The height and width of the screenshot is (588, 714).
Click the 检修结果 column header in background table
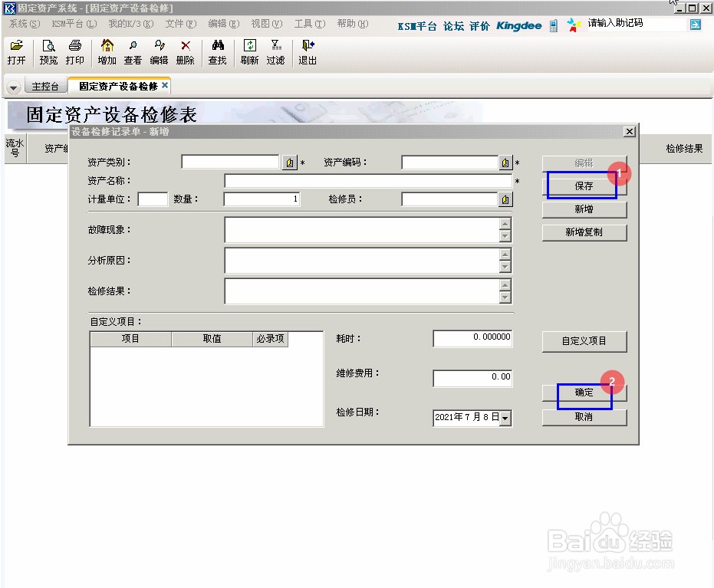684,149
